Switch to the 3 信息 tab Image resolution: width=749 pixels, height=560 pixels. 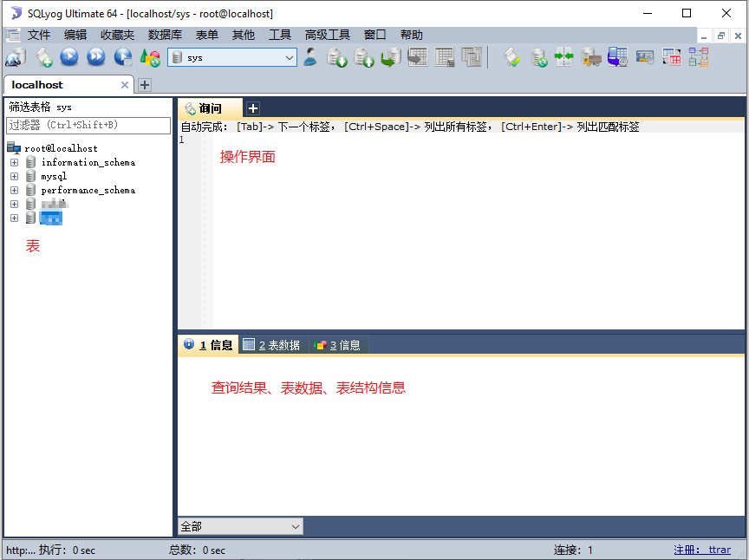pyautogui.click(x=338, y=344)
